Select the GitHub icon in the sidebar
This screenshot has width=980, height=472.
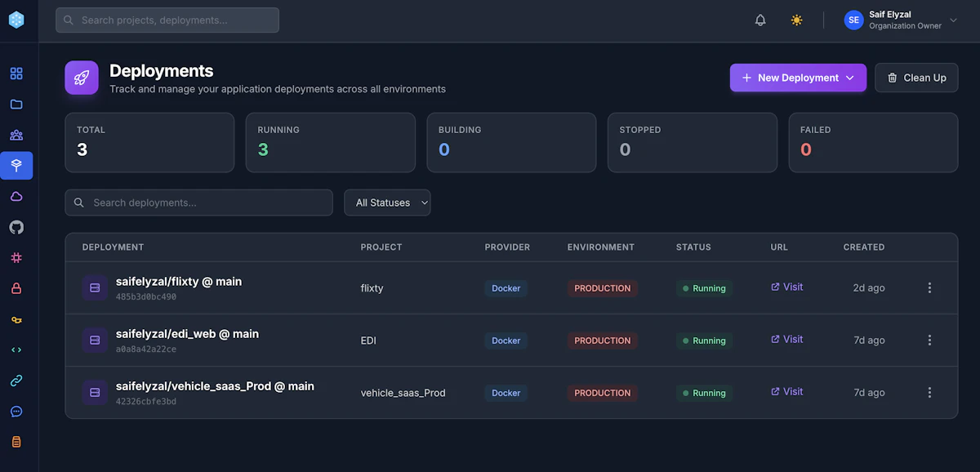click(x=16, y=226)
